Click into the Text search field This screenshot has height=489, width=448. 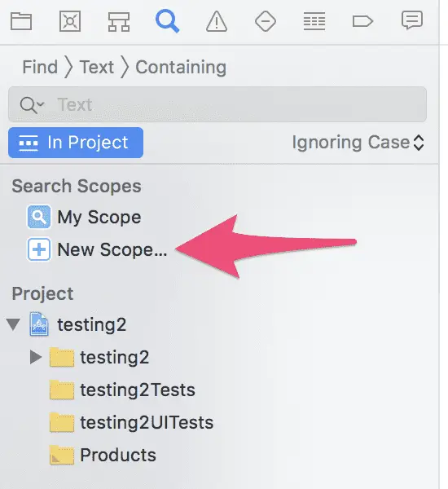tap(217, 104)
